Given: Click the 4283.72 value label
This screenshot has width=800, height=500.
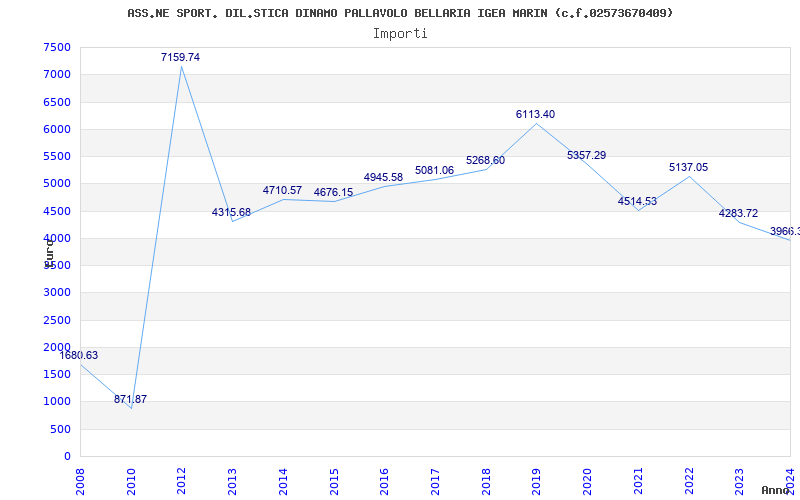Looking at the screenshot, I should [738, 214].
